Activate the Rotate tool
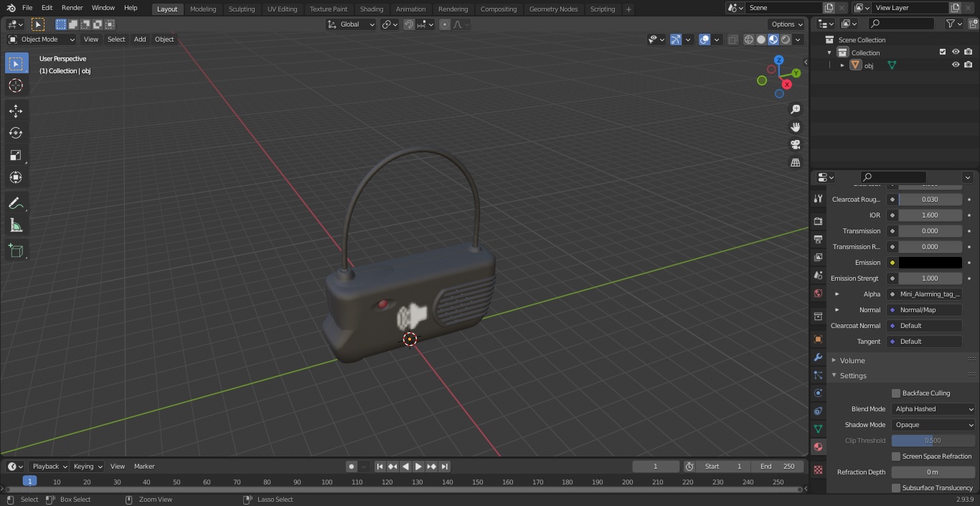980x506 pixels. click(16, 133)
